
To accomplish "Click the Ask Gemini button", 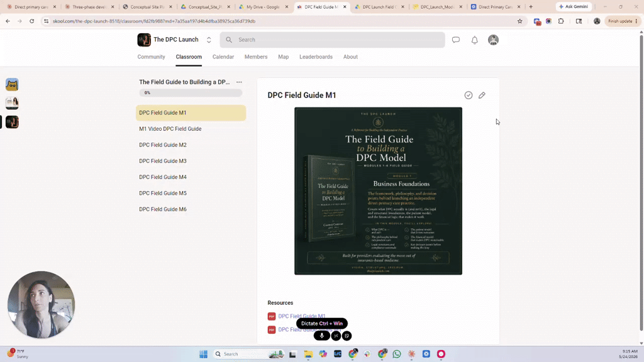I will point(574,6).
